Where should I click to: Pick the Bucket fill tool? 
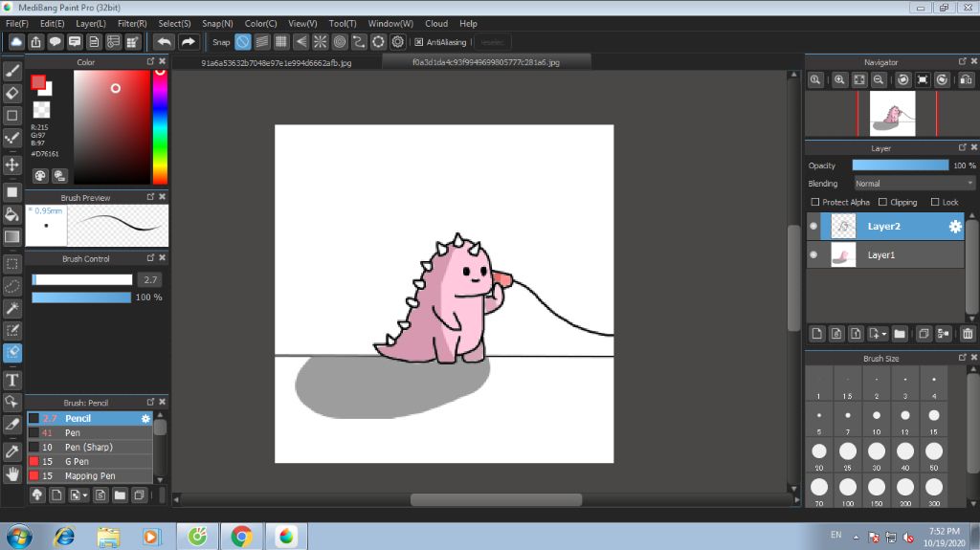(12, 214)
